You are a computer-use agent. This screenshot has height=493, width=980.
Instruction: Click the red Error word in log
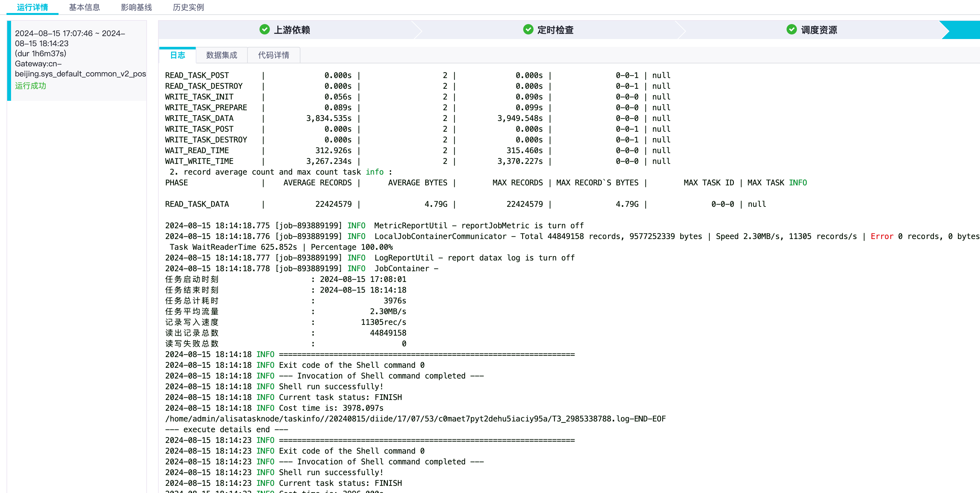(x=882, y=236)
